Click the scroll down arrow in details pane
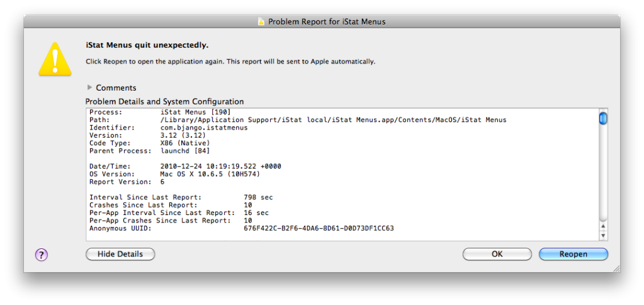644x305 pixels. pyautogui.click(x=603, y=236)
